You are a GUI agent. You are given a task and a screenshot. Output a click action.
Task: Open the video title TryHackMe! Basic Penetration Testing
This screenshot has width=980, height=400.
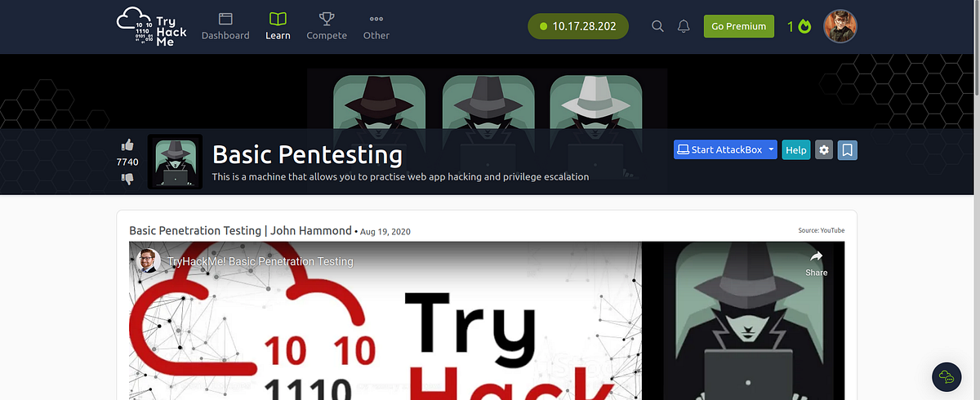(261, 261)
